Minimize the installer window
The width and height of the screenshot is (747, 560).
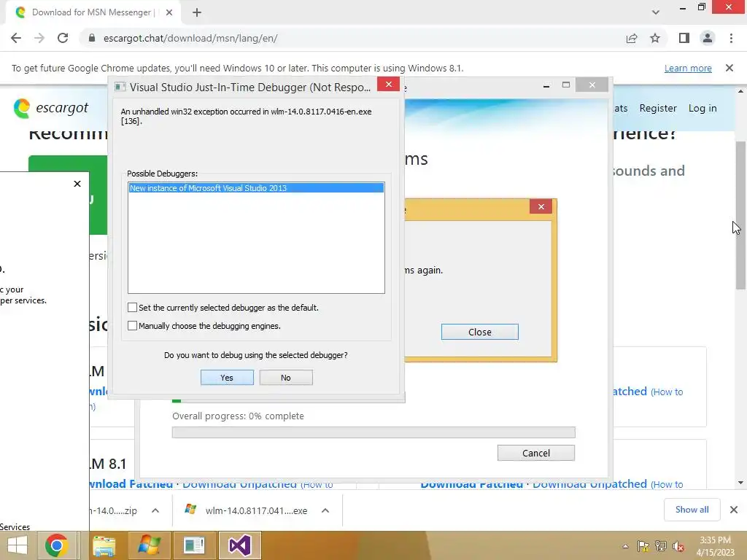(546, 86)
